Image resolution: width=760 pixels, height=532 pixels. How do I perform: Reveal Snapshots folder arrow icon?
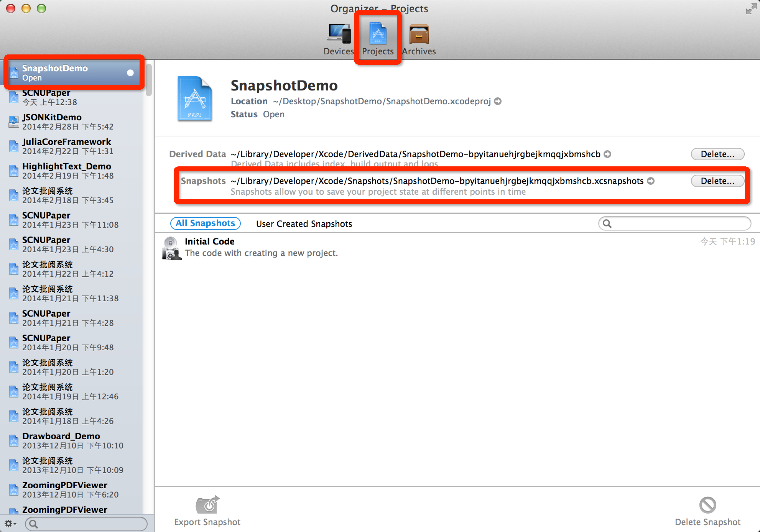(651, 181)
